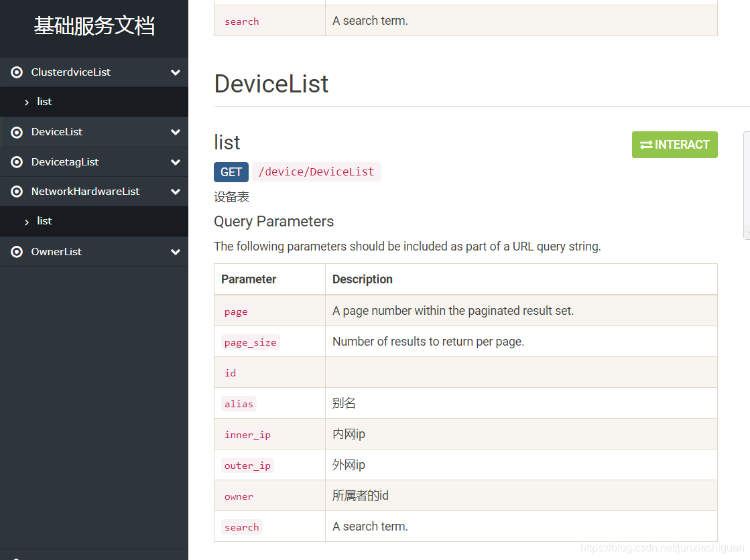Click the 设备表 description text
This screenshot has width=750, height=560.
point(231,197)
